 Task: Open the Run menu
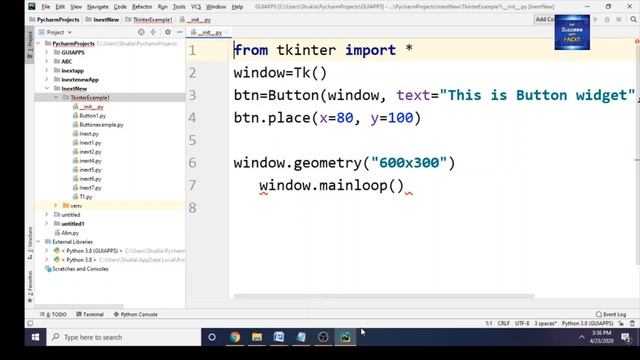(x=162, y=7)
